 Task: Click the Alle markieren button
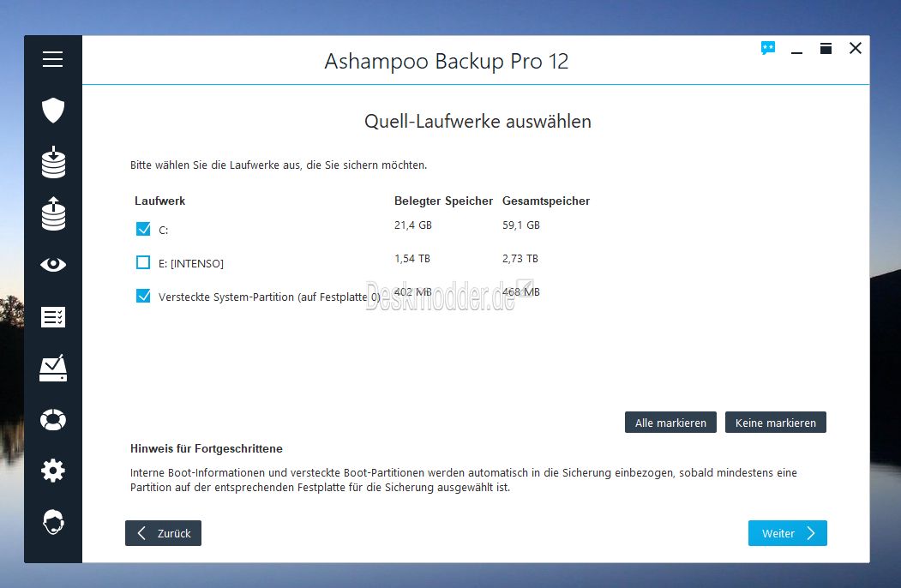(670, 423)
